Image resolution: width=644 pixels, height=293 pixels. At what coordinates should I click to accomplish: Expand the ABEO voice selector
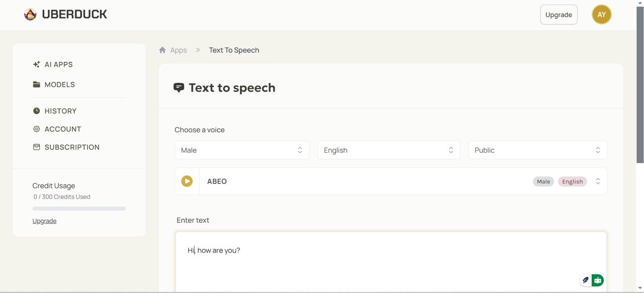(598, 181)
